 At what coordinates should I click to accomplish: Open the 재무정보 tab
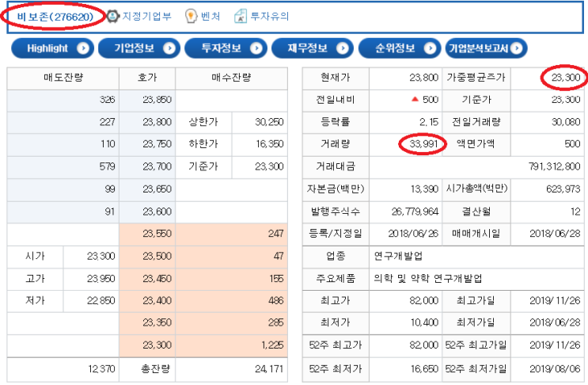(x=313, y=48)
